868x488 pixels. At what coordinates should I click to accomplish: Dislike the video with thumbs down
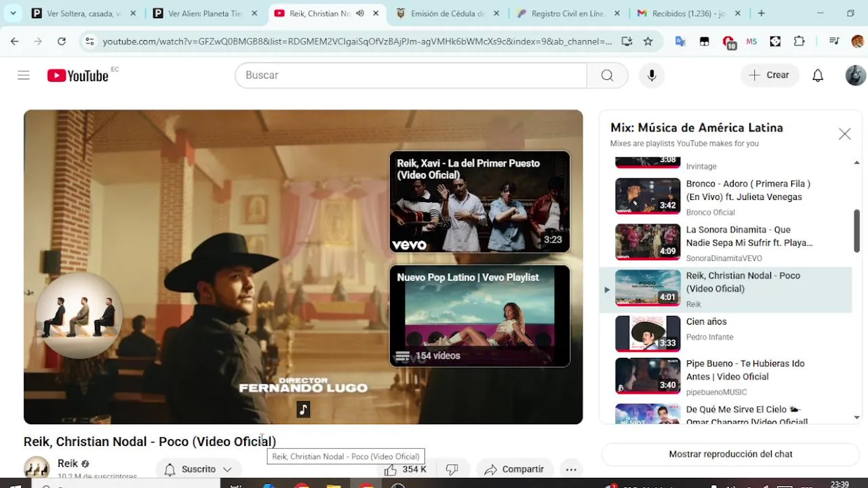pyautogui.click(x=452, y=469)
